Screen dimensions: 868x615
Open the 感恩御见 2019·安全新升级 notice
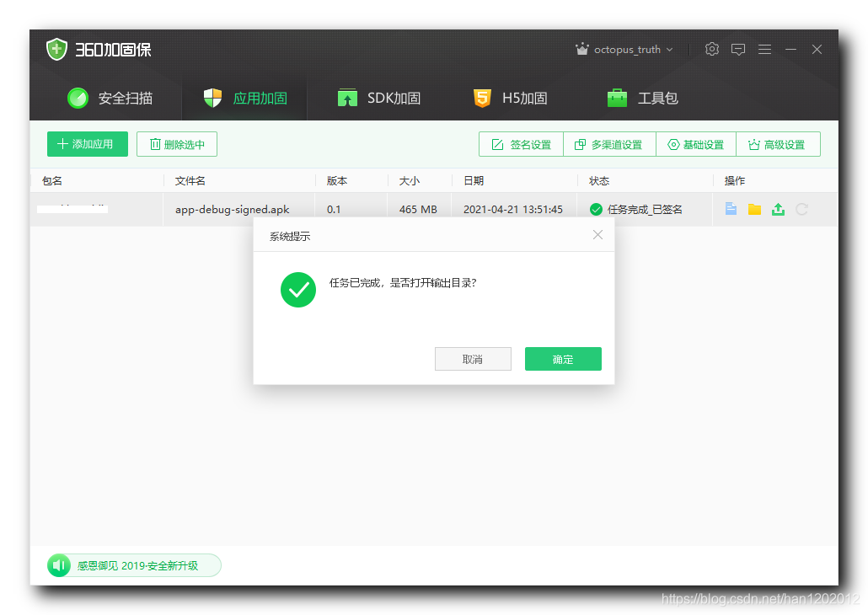pyautogui.click(x=137, y=566)
